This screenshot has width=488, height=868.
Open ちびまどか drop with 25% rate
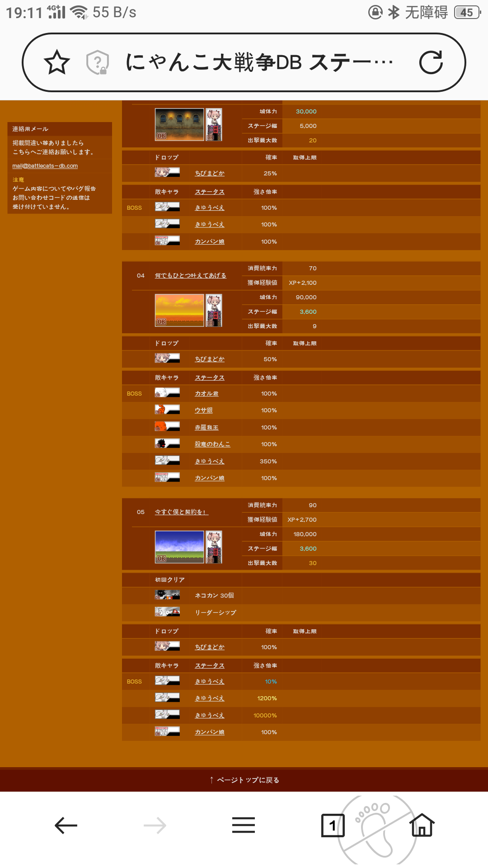[209, 174]
